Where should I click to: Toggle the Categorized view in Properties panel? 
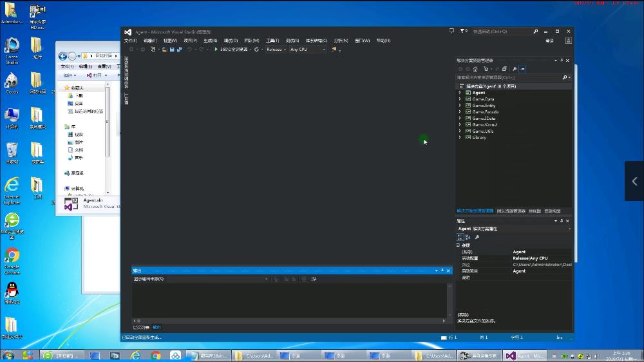point(460,237)
